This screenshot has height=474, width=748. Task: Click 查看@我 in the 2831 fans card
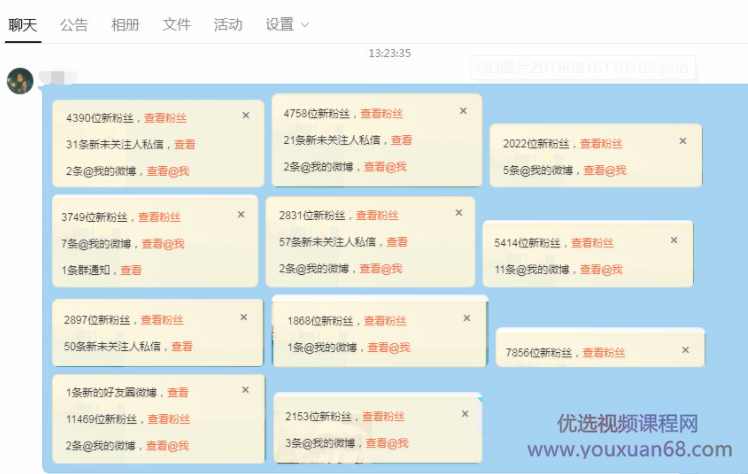pos(381,269)
